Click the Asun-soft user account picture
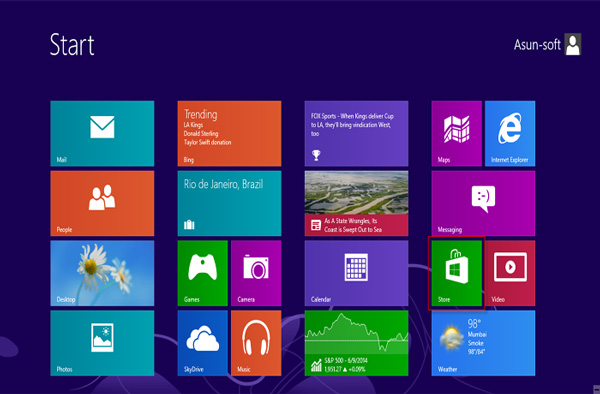The width and height of the screenshot is (600, 394). coord(573,44)
